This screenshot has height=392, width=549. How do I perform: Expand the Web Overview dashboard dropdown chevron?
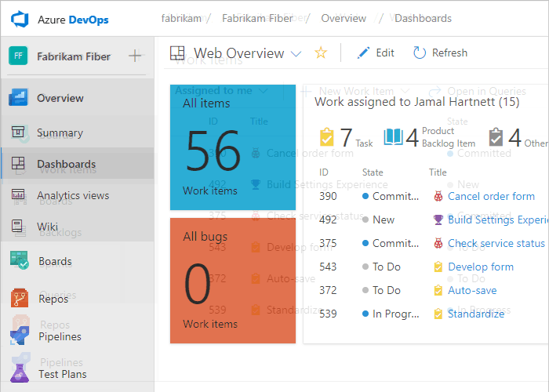pos(296,53)
